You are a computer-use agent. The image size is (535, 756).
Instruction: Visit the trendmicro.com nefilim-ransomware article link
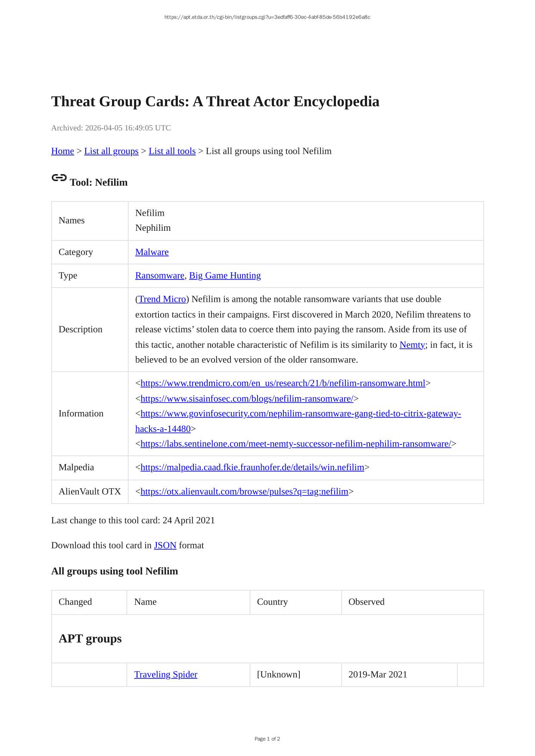283,383
